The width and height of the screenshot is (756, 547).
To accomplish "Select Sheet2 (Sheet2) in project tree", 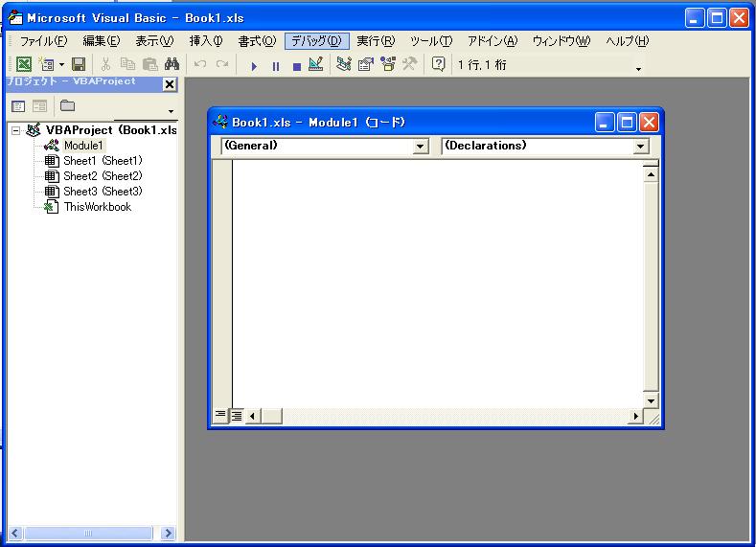I will [103, 176].
